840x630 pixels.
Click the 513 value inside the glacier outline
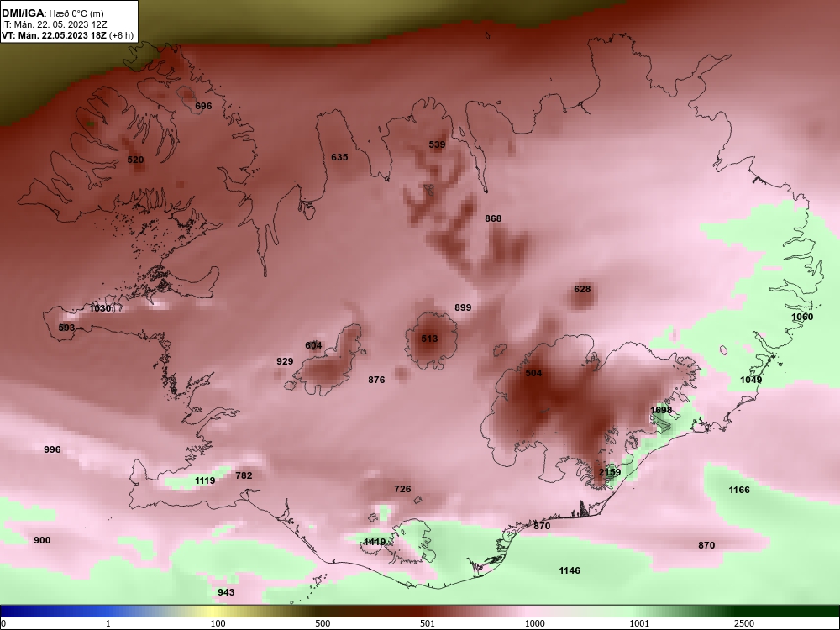[429, 339]
